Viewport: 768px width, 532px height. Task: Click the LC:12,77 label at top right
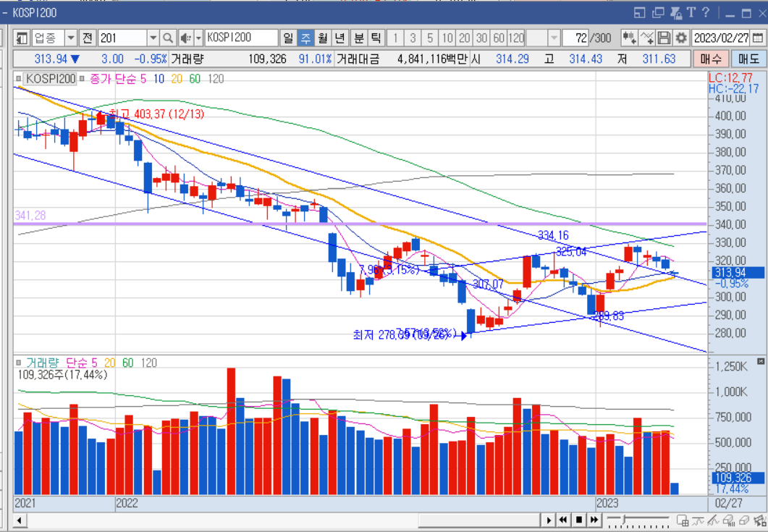730,78
